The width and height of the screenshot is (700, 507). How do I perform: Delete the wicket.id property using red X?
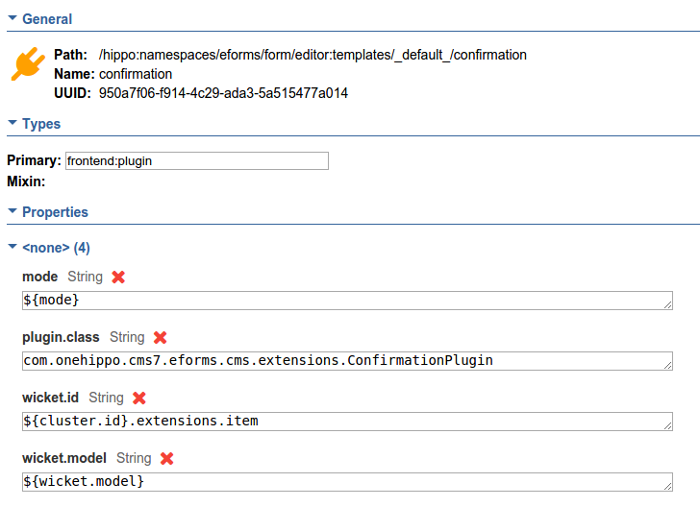pos(139,398)
